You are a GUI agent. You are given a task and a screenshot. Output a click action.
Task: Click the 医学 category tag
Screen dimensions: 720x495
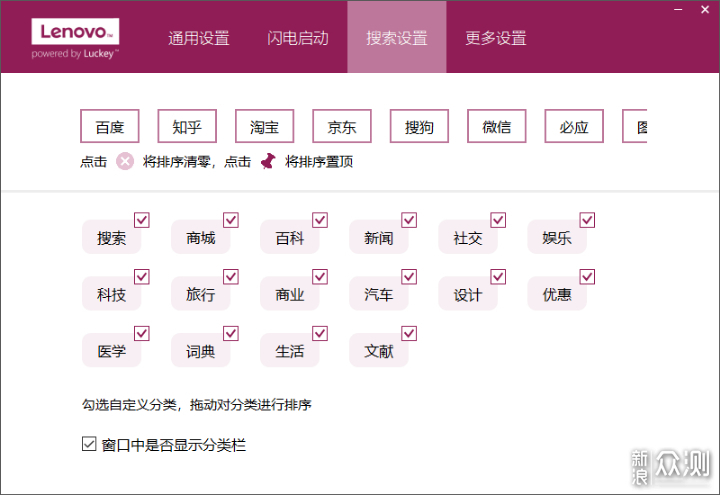tap(112, 351)
